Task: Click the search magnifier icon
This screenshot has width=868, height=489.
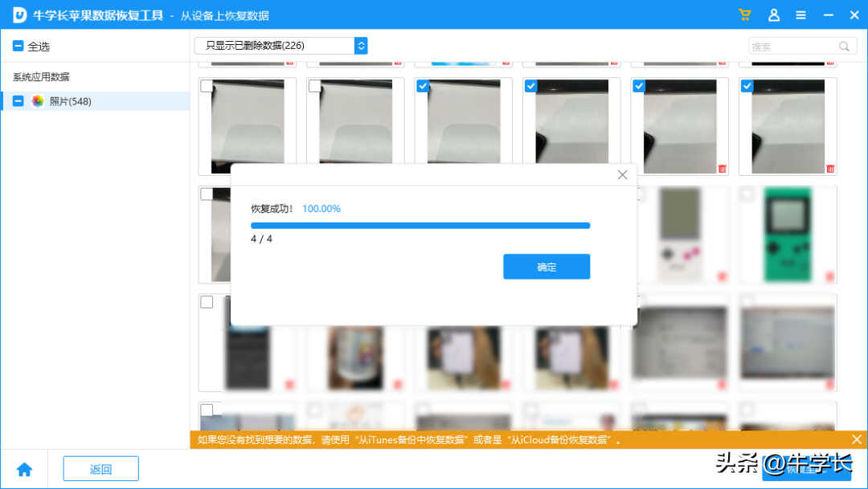Action: coord(844,47)
